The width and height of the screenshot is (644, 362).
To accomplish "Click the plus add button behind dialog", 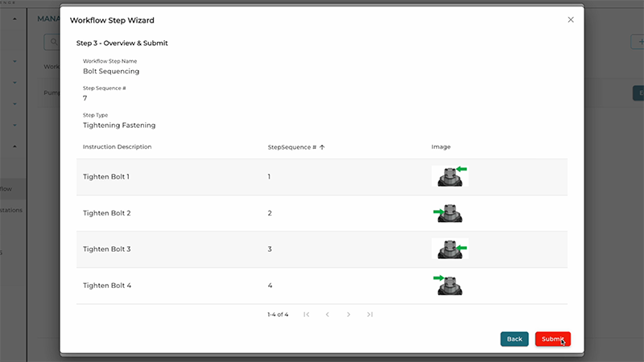I will [638, 41].
